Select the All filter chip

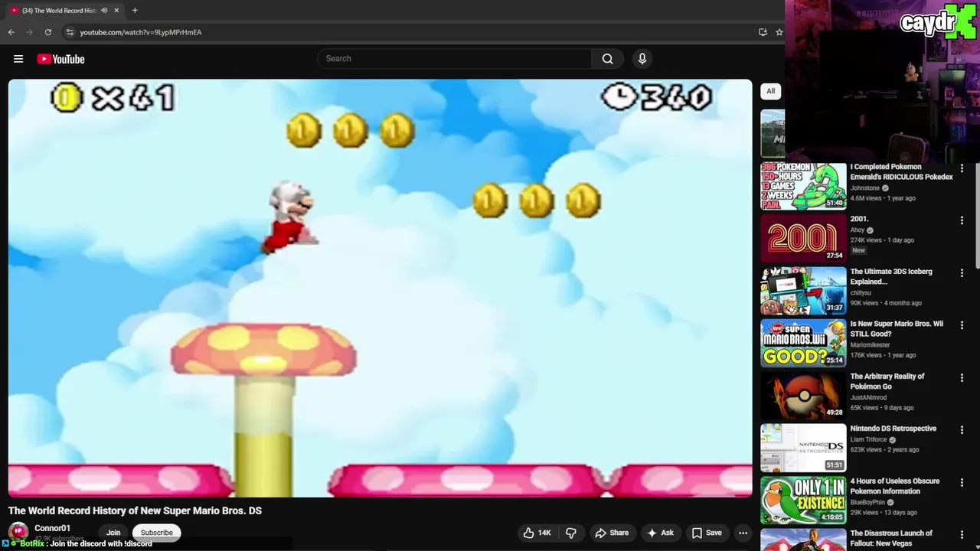pyautogui.click(x=771, y=91)
